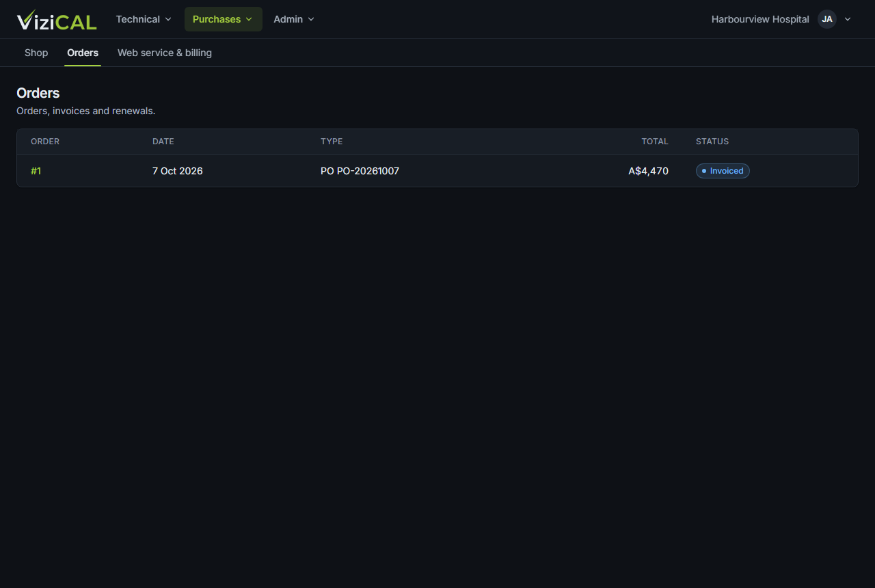The image size is (875, 588).
Task: Click the STATUS column header
Action: click(712, 142)
